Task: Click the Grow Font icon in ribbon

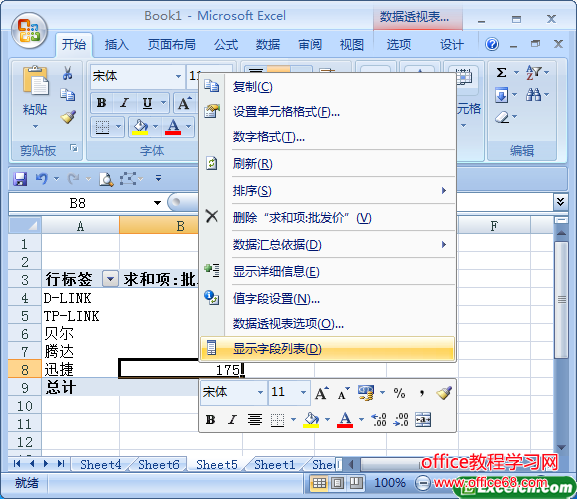Action: 185,103
